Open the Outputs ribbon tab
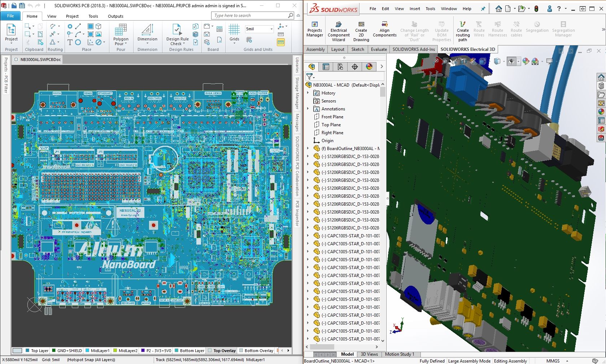Screen dimensions: 606x364 [115, 16]
